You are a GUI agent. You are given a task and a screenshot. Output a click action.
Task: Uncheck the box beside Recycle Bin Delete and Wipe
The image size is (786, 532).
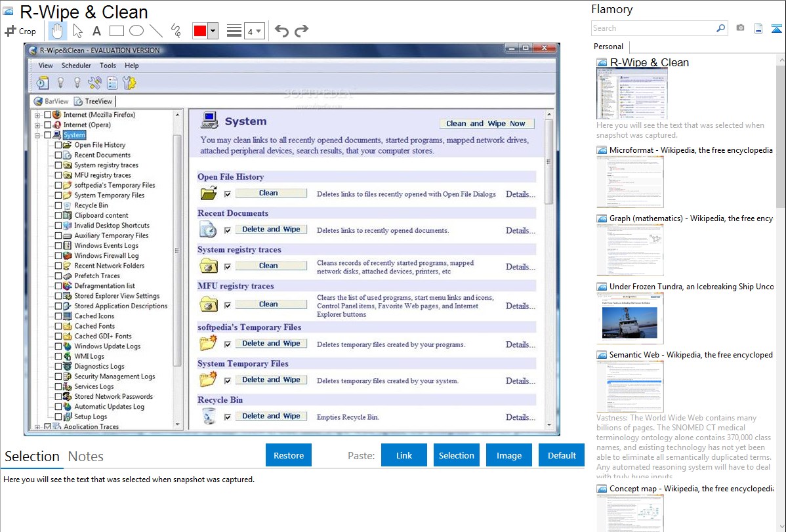[228, 417]
